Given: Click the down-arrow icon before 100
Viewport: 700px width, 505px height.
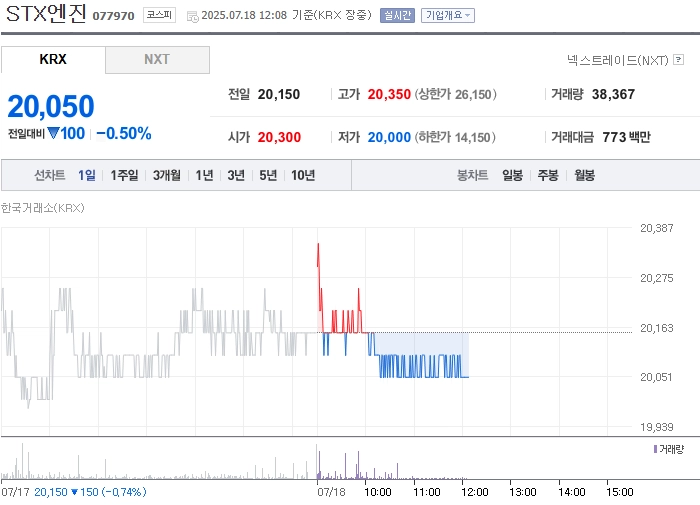Looking at the screenshot, I should pos(53,133).
